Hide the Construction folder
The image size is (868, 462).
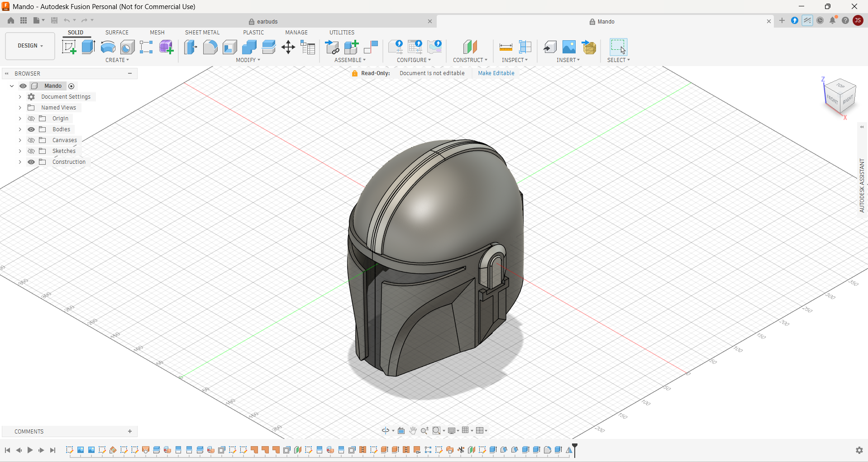[31, 162]
